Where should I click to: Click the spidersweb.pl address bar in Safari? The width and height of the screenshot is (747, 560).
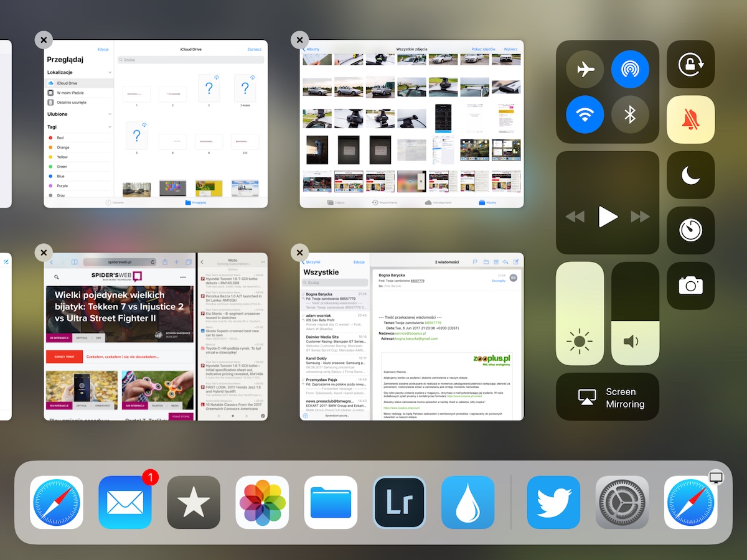point(120,262)
